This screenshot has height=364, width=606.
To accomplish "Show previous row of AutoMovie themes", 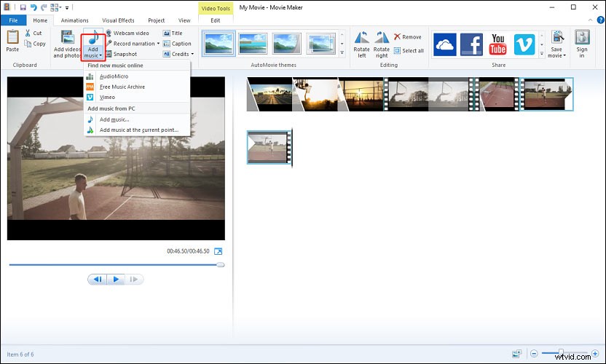I will click(x=342, y=34).
